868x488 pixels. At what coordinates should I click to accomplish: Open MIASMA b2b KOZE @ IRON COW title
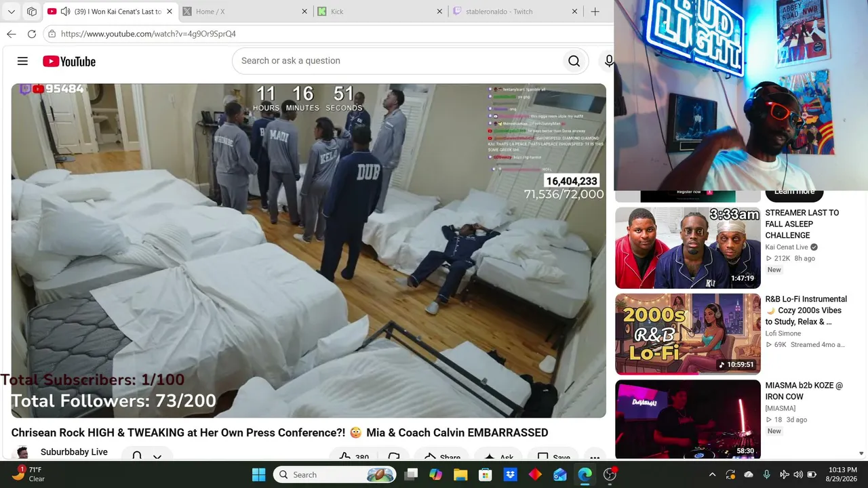(804, 391)
